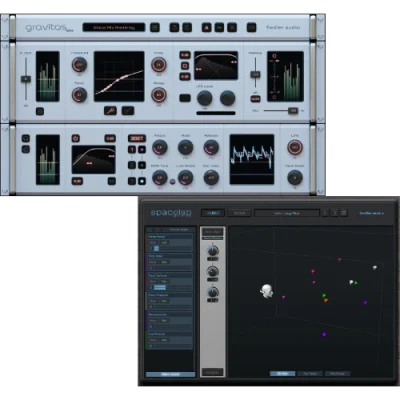Click the redo arrow in Gravitas header

coord(187,27)
